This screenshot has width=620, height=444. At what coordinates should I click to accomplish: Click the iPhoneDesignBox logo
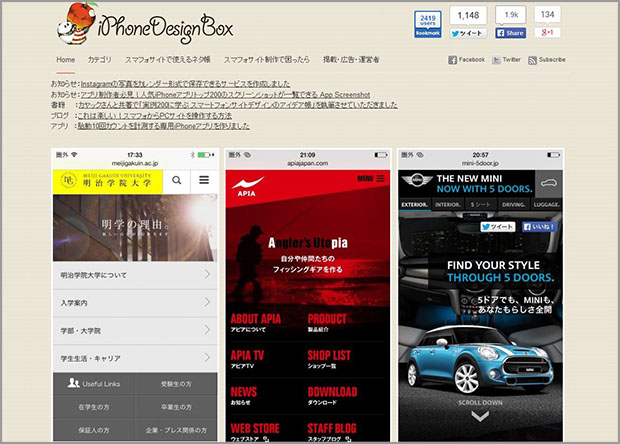pos(145,24)
